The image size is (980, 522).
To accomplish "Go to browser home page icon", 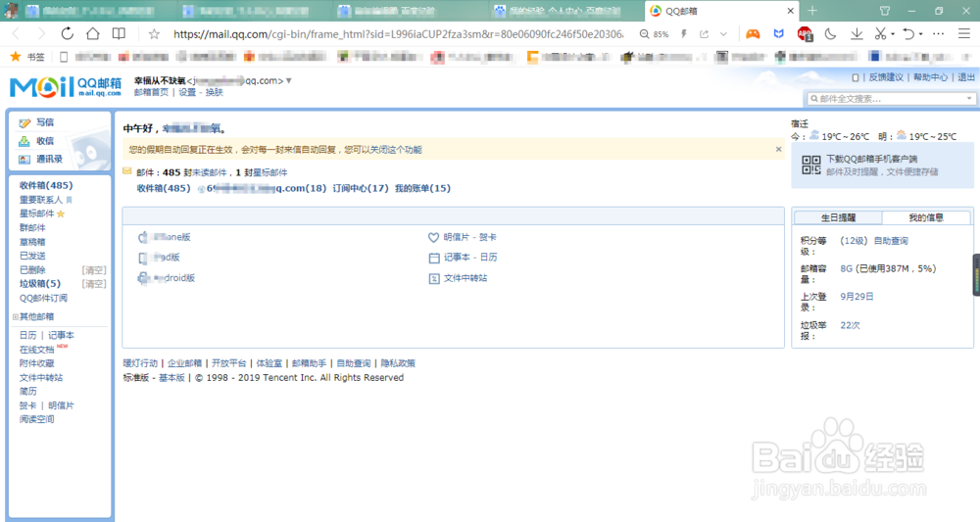I will click(92, 33).
